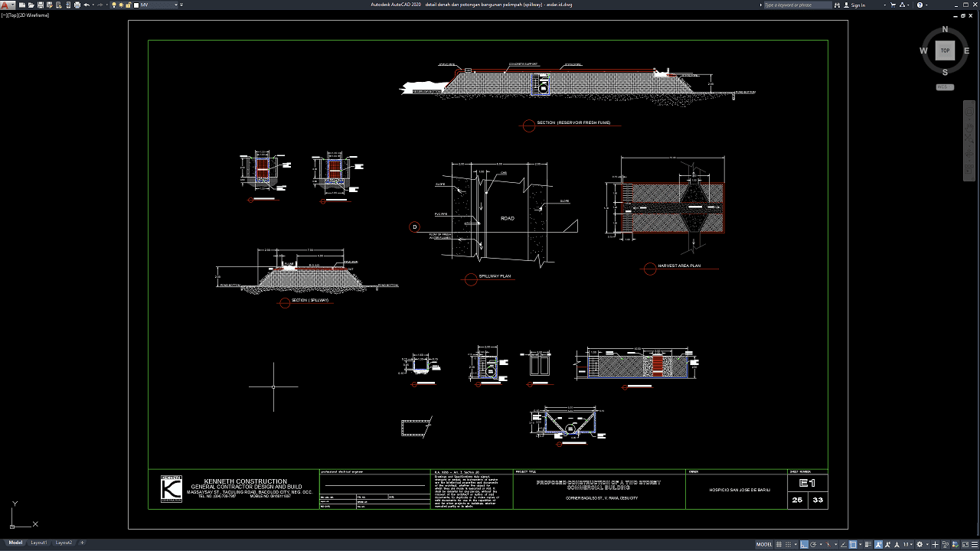Click the Undo arrow icon
The width and height of the screenshot is (980, 551).
pos(87,5)
